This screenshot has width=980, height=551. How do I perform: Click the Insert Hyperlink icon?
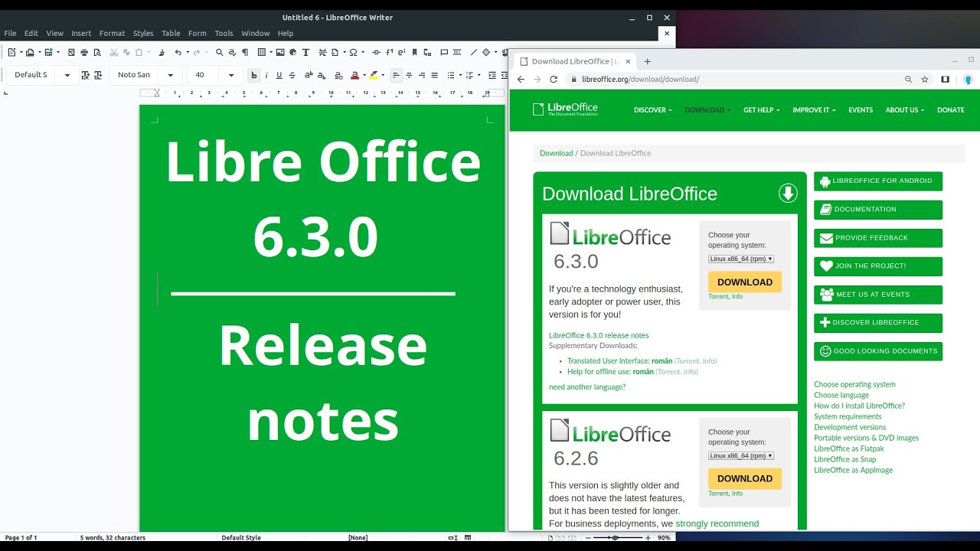(x=376, y=53)
